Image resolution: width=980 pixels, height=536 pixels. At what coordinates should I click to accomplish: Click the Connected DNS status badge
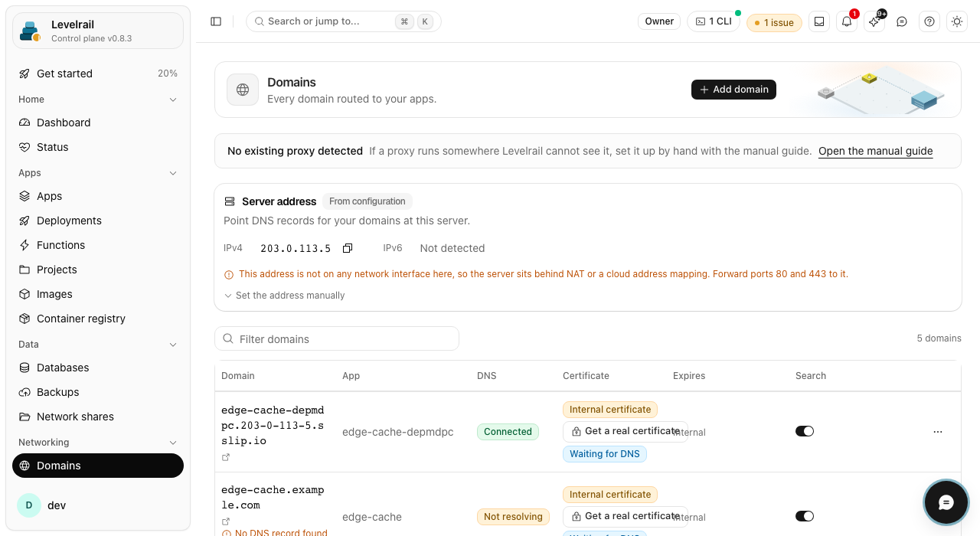tap(508, 432)
